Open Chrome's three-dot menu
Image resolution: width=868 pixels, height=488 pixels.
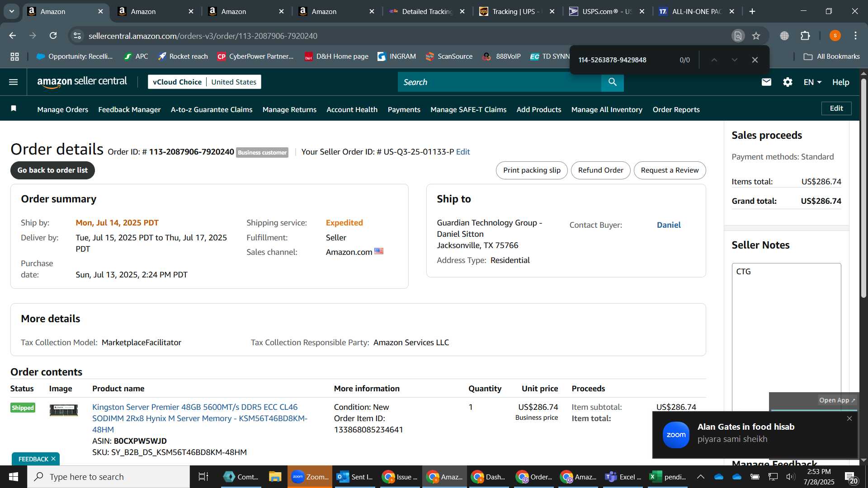click(x=855, y=36)
